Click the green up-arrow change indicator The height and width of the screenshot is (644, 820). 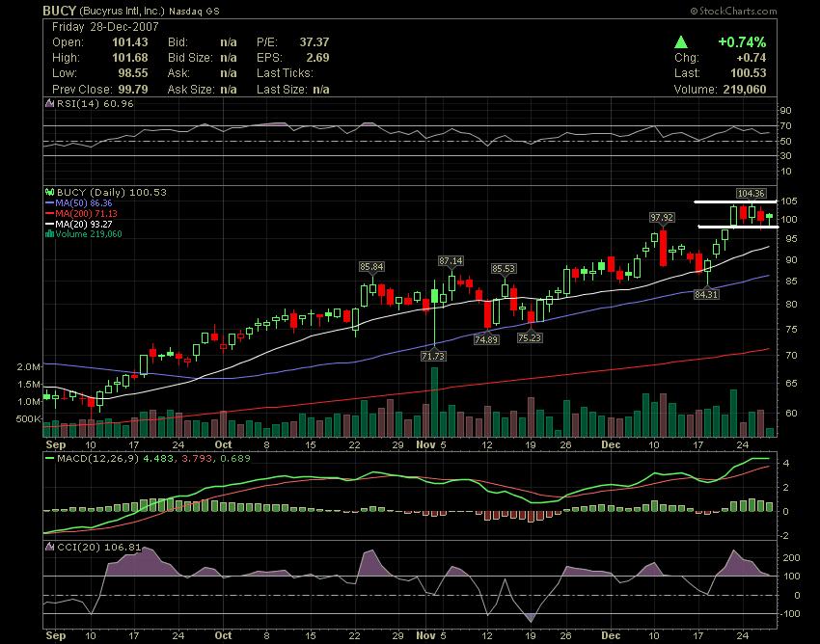[681, 41]
